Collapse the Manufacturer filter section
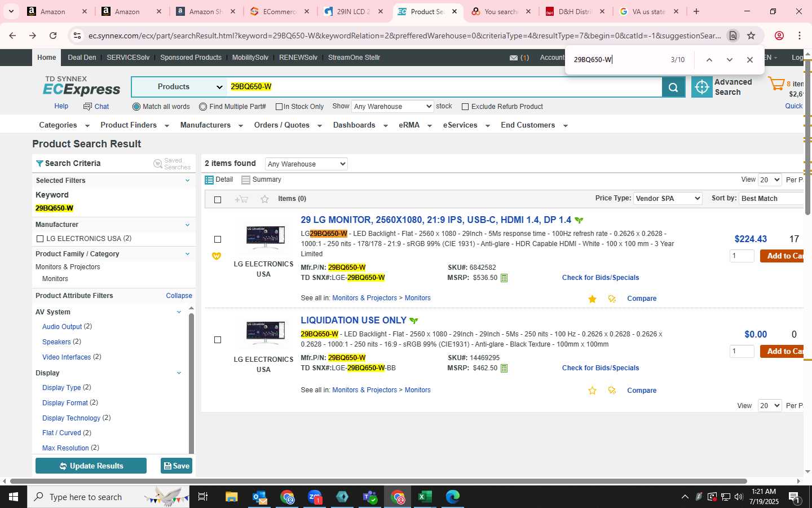The height and width of the screenshot is (508, 812). 188,225
